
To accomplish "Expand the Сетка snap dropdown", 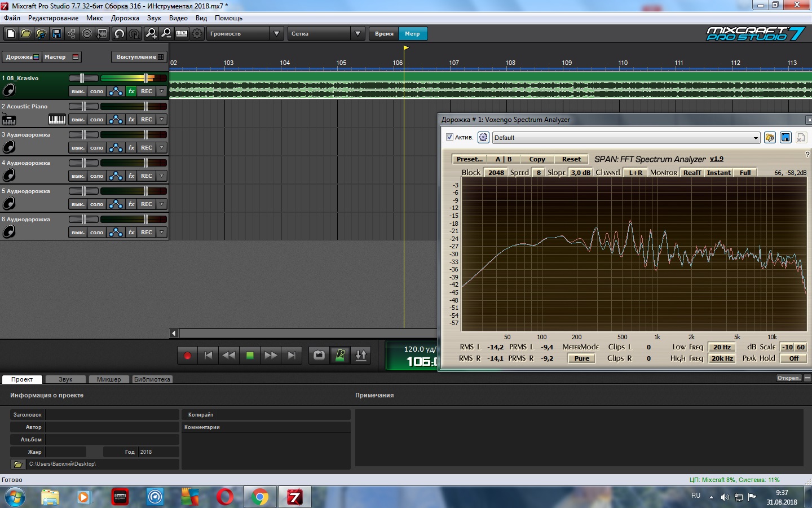I will [358, 34].
